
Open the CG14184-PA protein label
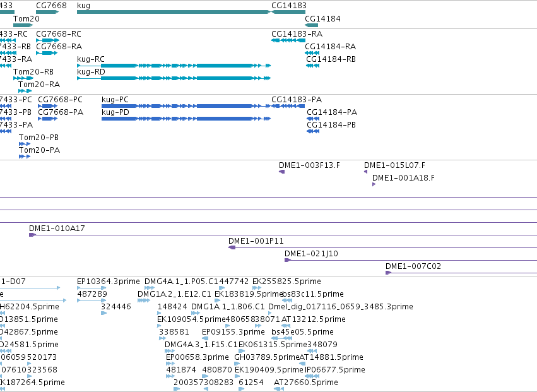332,112
